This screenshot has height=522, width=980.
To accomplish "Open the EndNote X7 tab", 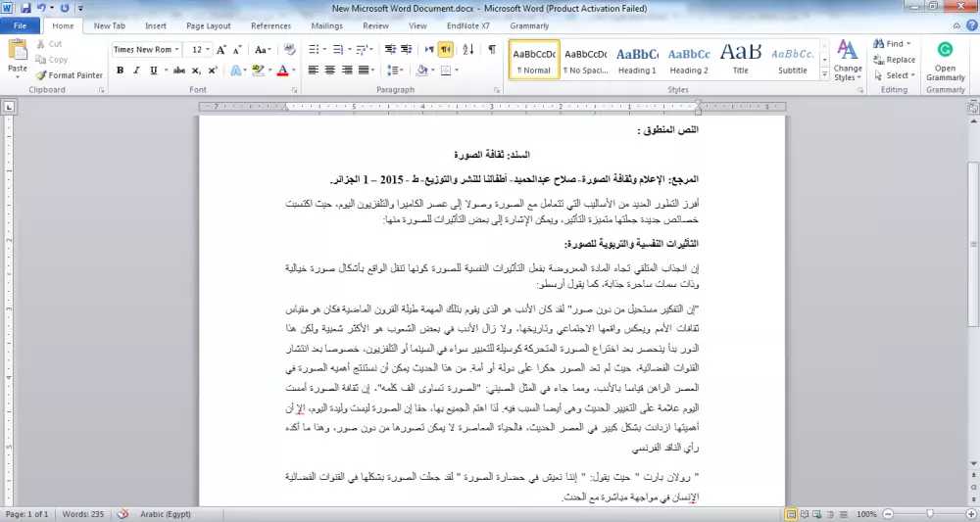I will [x=468, y=25].
